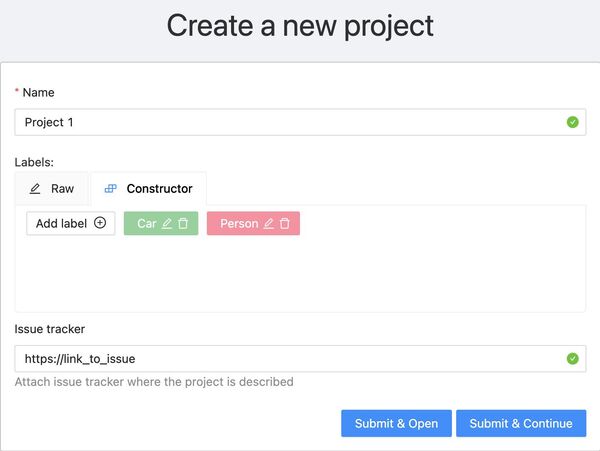Delete the Car label using trash icon
600x451 pixels.
click(x=183, y=224)
